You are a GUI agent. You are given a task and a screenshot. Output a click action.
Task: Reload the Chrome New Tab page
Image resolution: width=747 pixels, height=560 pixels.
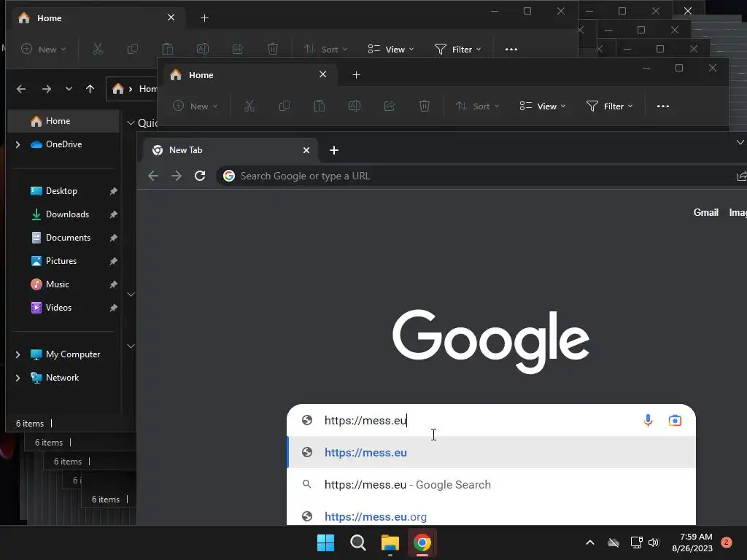(x=200, y=176)
